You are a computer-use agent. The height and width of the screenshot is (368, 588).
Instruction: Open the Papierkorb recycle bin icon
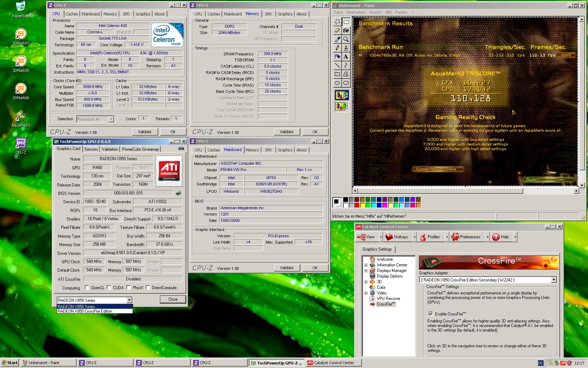[21, 9]
